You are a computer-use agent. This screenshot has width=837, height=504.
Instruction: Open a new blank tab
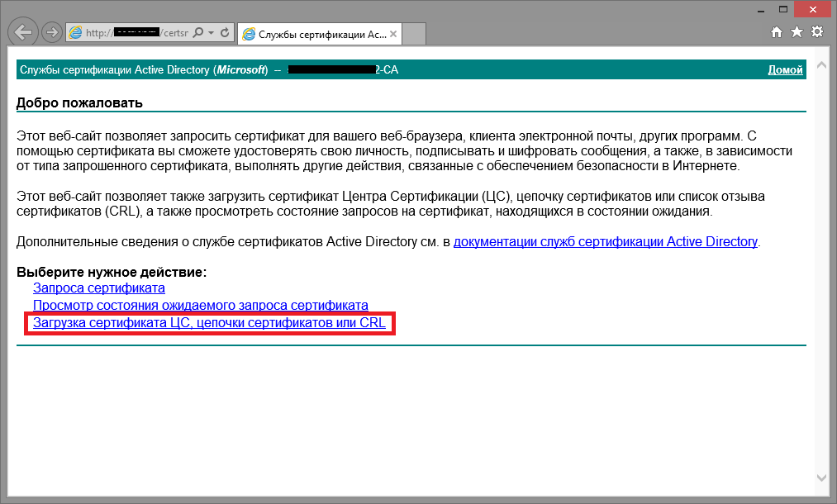tap(414, 34)
